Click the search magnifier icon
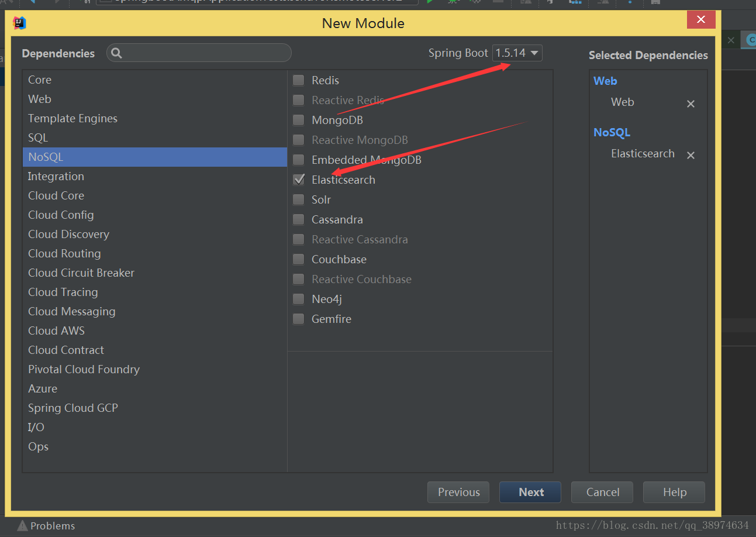Image resolution: width=756 pixels, height=537 pixels. coord(116,53)
